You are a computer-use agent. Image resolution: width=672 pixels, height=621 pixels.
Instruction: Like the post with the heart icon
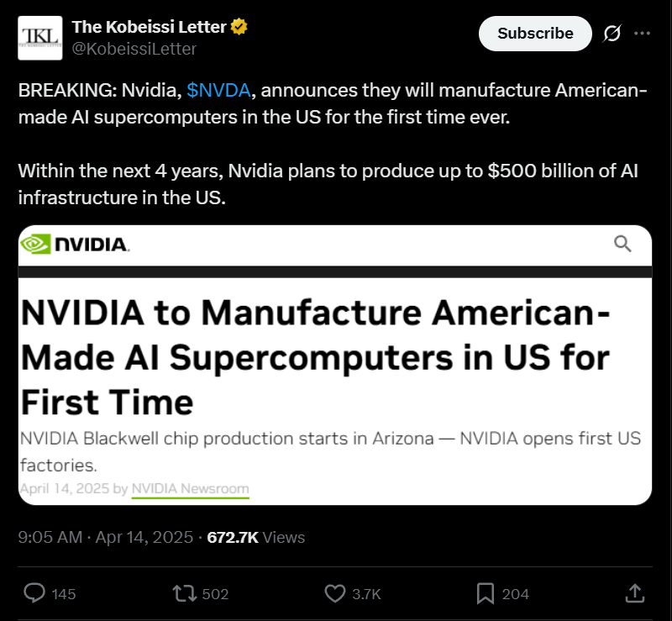click(x=334, y=594)
